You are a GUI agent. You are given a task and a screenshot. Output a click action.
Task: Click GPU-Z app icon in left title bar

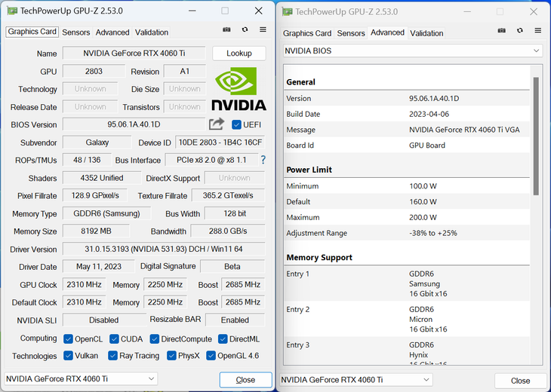coord(12,11)
